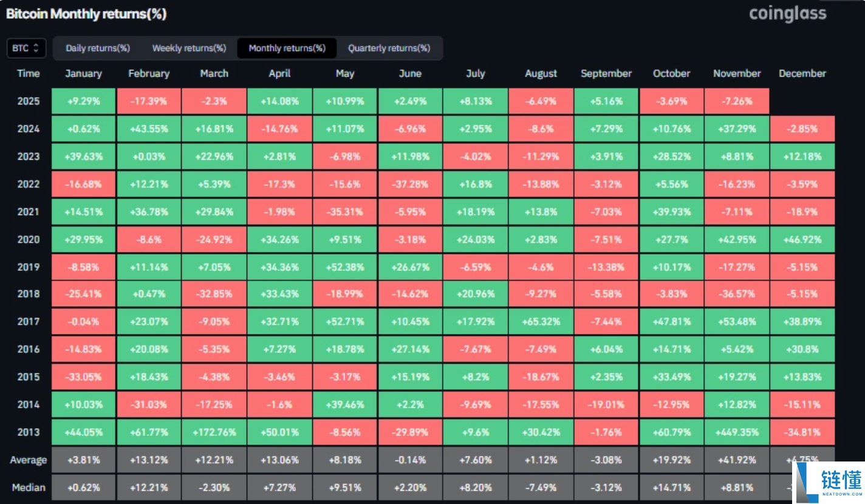Click the September column header
This screenshot has width=865, height=504.
click(606, 73)
